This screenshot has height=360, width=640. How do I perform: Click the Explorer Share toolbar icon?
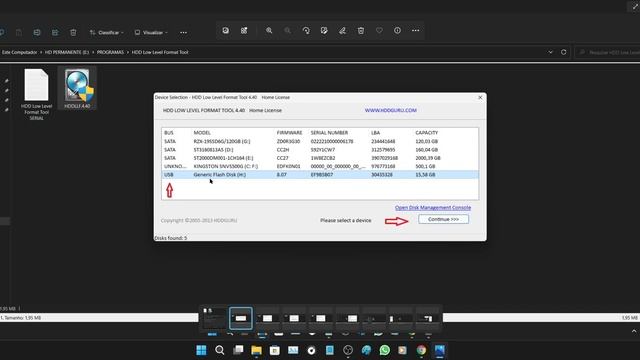[x=55, y=32]
